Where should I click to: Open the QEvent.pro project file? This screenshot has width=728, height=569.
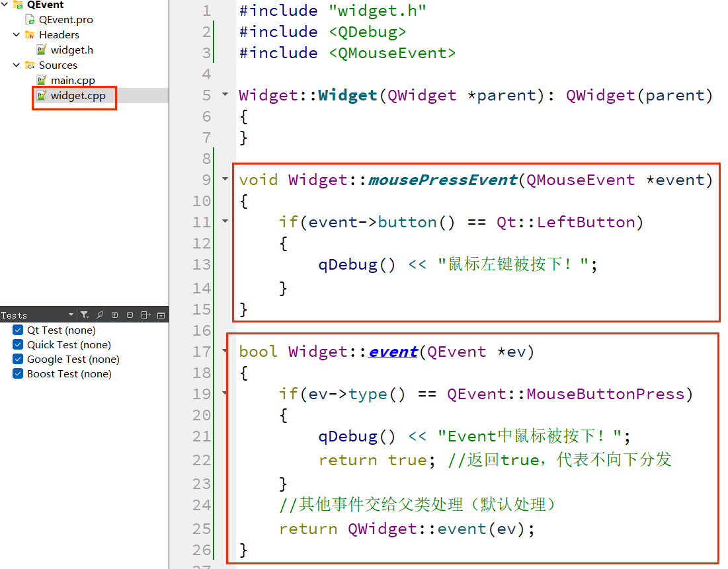pyautogui.click(x=65, y=19)
